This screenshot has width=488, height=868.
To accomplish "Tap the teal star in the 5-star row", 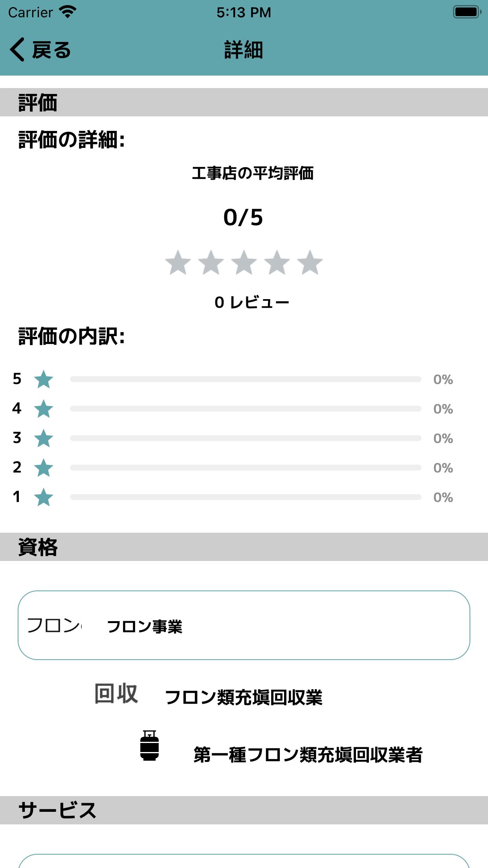I will (x=44, y=379).
